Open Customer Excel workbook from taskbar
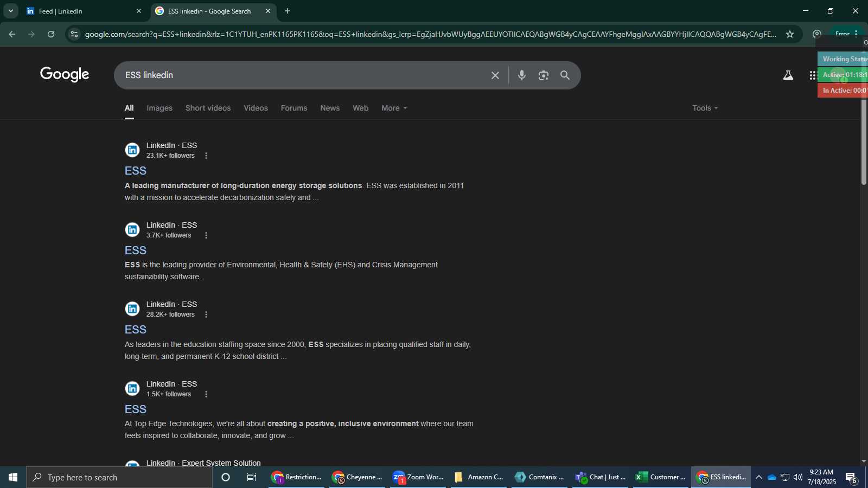This screenshot has height=488, width=868. pyautogui.click(x=661, y=477)
